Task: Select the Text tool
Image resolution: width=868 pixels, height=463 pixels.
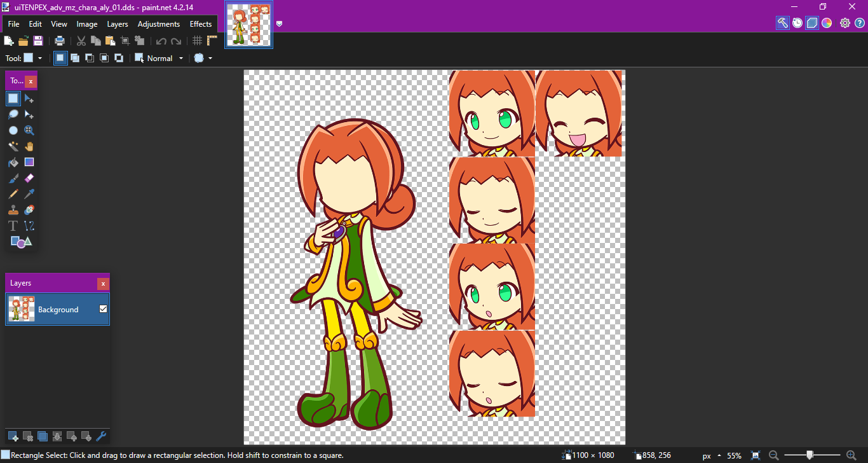Action: coord(13,226)
